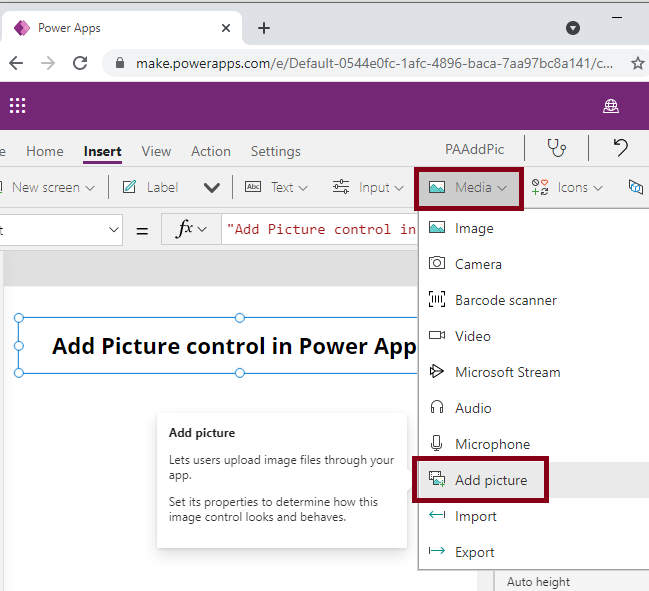Image resolution: width=649 pixels, height=591 pixels.
Task: Open a new browser tab
Action: (x=264, y=28)
